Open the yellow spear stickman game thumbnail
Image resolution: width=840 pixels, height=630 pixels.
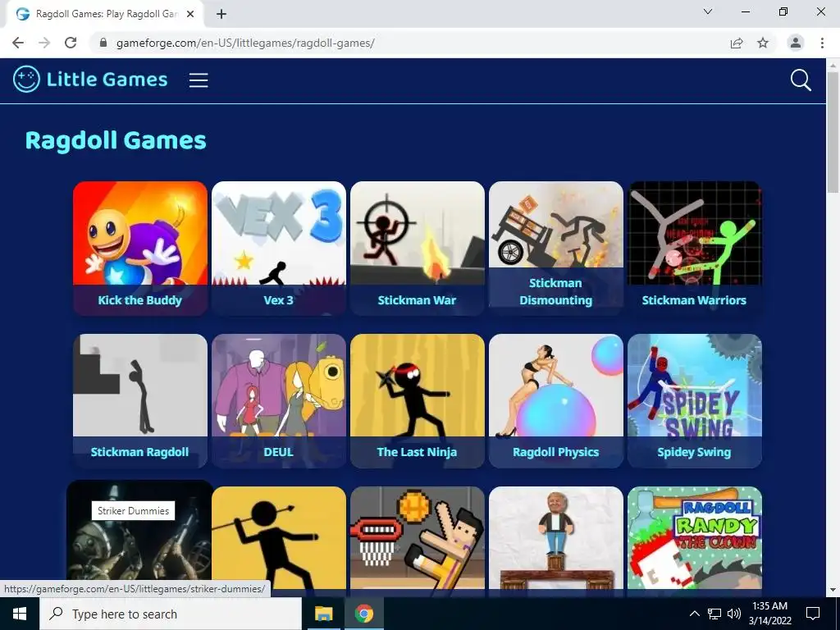279,541
